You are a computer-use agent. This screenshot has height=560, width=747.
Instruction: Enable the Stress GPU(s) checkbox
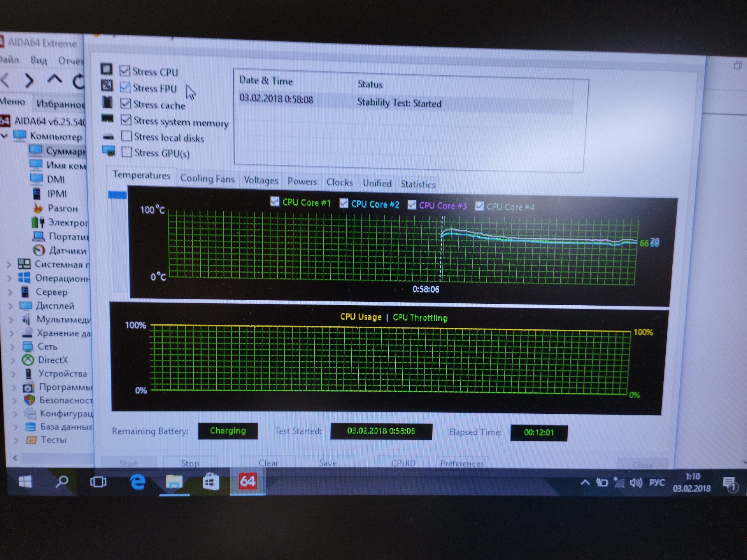pyautogui.click(x=126, y=152)
